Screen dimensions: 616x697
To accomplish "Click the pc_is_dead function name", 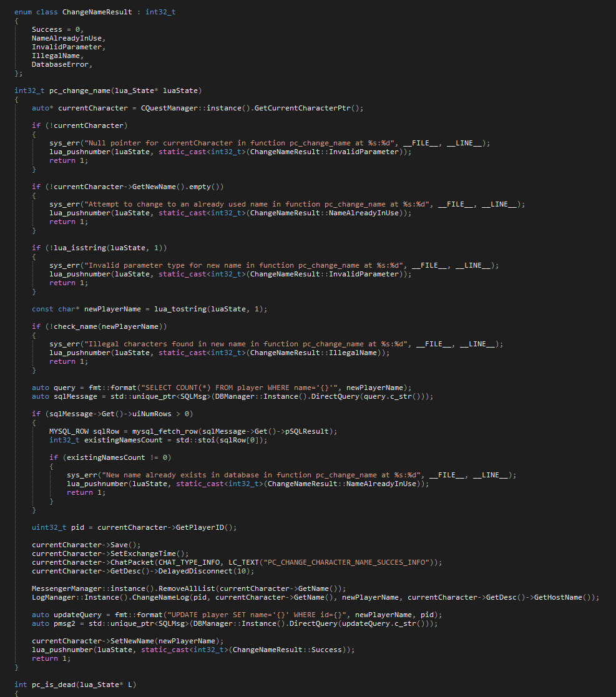I will click(56, 685).
